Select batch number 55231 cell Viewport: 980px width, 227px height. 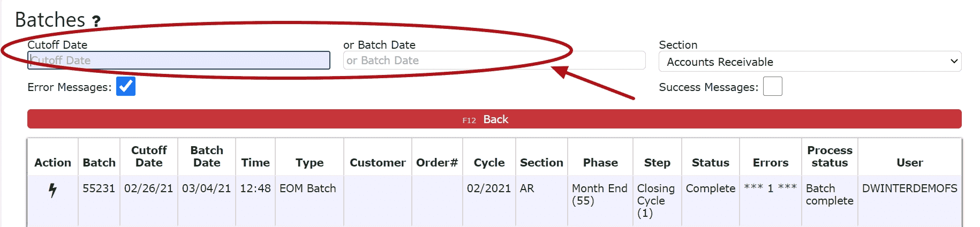[x=99, y=188]
